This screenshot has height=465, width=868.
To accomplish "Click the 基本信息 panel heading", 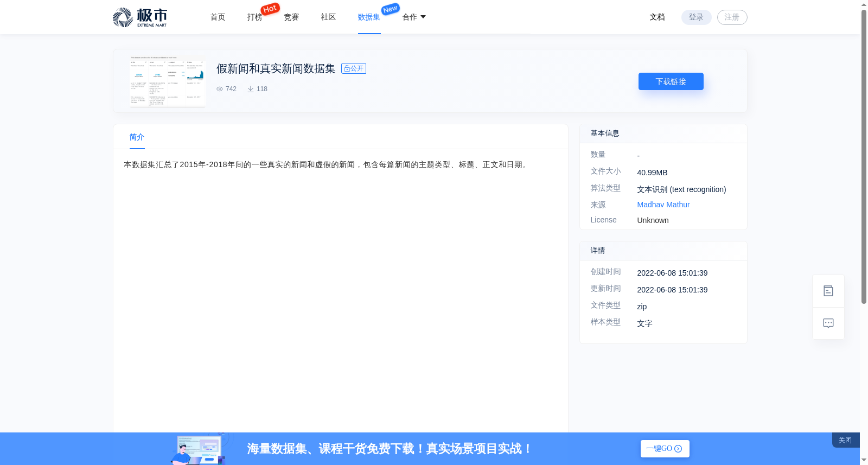I will tap(604, 133).
